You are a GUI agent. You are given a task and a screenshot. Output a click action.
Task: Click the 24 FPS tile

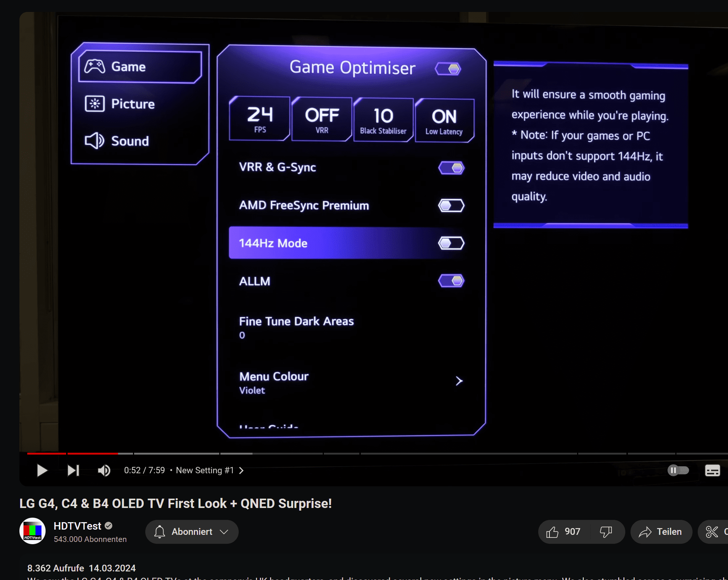pyautogui.click(x=260, y=119)
